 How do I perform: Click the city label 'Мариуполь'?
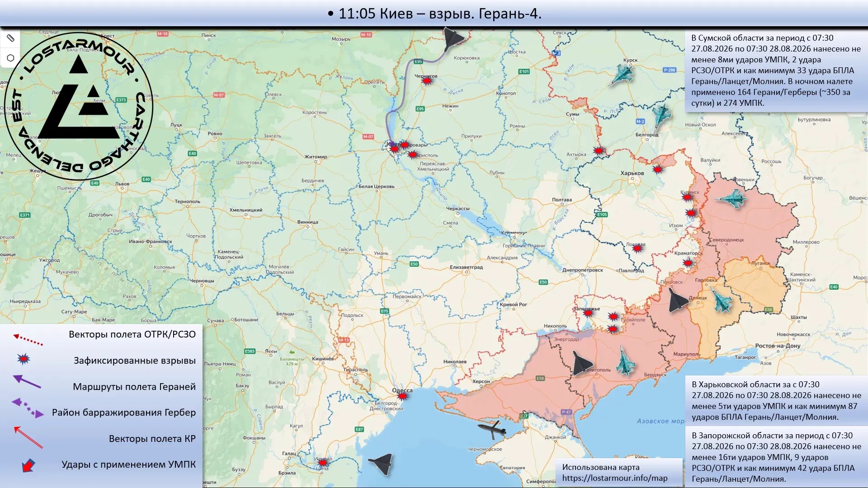coord(686,355)
